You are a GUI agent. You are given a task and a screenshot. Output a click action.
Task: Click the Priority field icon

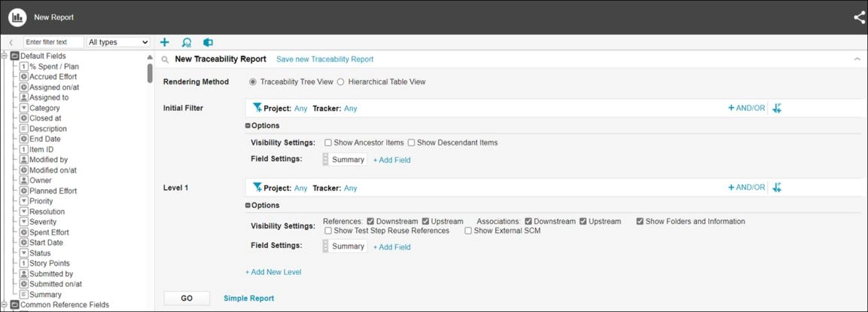(24, 201)
